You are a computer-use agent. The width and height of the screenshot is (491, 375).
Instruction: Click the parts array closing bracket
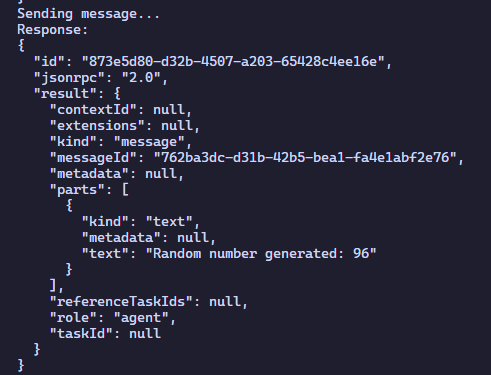pyautogui.click(x=53, y=285)
